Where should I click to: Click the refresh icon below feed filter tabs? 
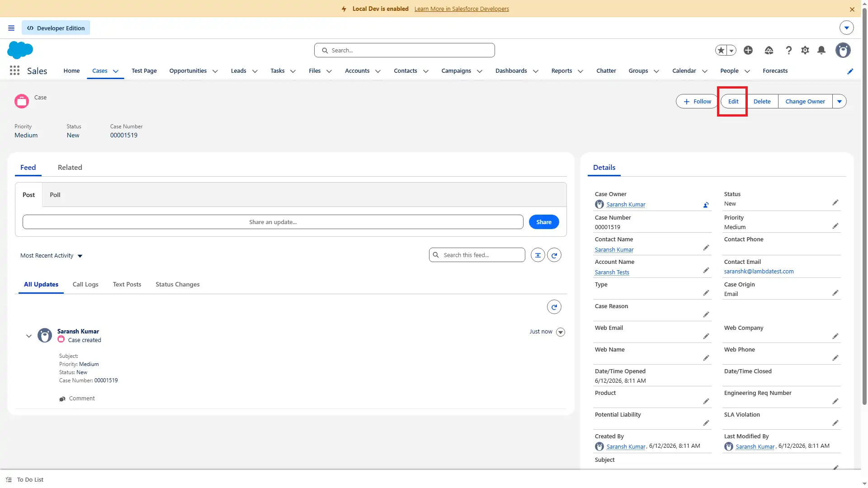(x=554, y=307)
